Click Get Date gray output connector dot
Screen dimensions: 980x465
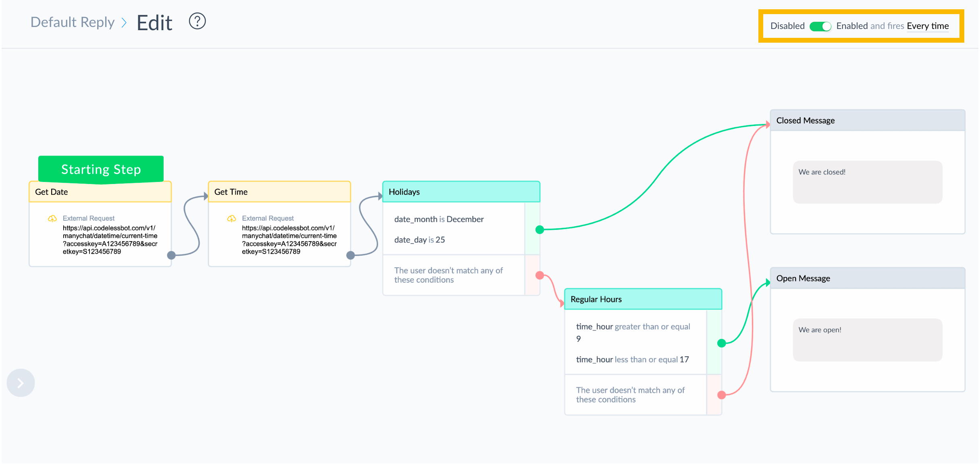(x=171, y=255)
